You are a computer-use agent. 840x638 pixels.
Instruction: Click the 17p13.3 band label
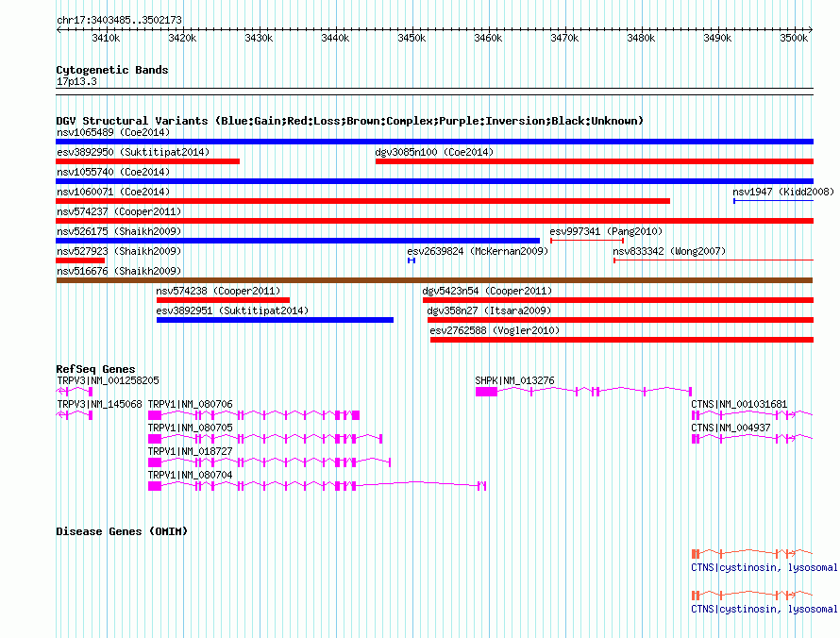click(76, 81)
